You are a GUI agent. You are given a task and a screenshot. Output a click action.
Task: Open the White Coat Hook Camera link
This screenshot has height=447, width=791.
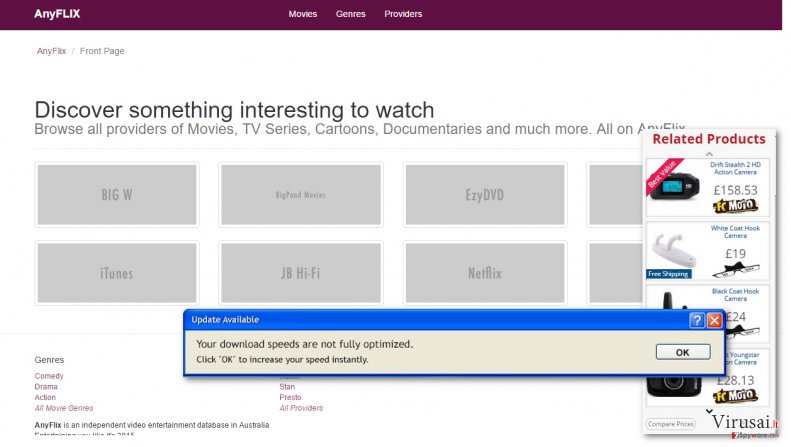click(735, 232)
